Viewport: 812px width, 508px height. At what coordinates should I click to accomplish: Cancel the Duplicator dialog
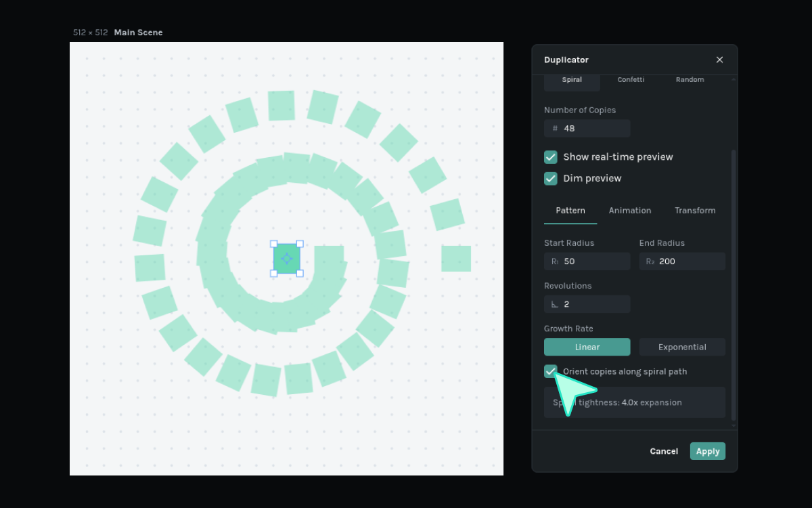pyautogui.click(x=664, y=451)
